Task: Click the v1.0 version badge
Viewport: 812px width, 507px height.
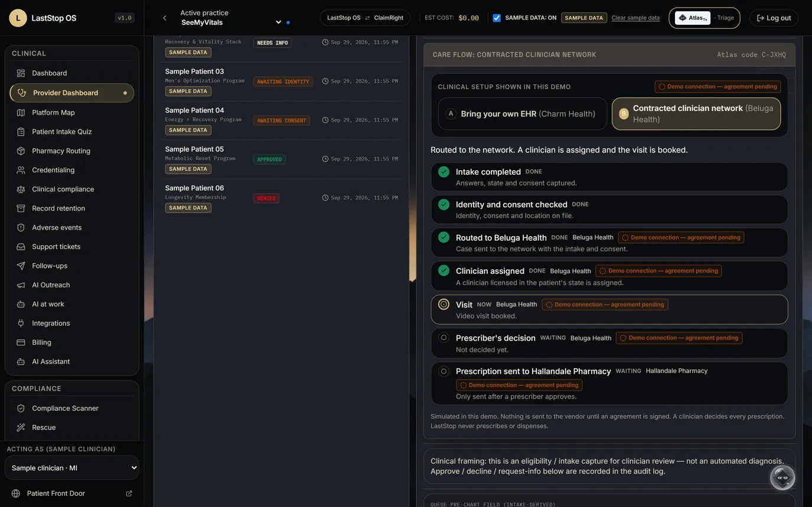Action: coord(125,18)
